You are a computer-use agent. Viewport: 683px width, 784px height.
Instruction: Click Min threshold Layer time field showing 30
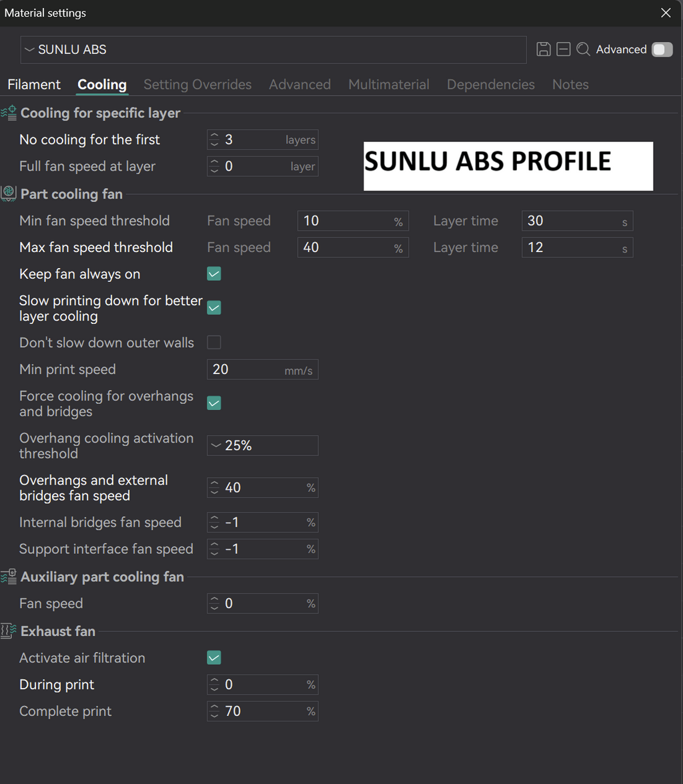[578, 221]
